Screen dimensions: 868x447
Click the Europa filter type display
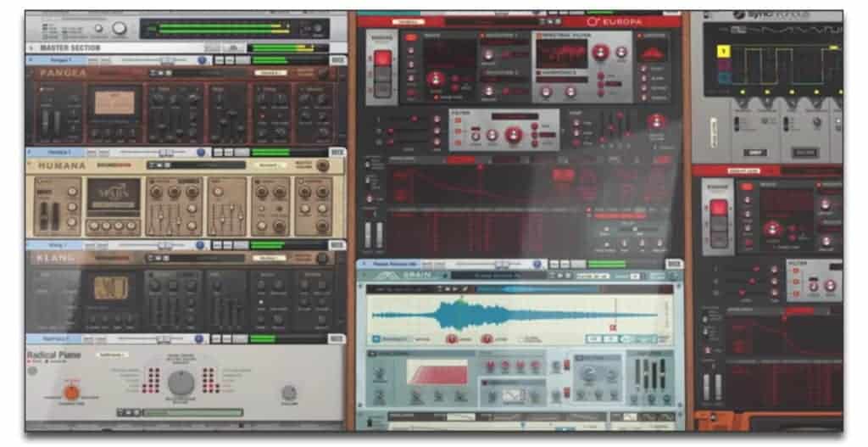(515, 116)
